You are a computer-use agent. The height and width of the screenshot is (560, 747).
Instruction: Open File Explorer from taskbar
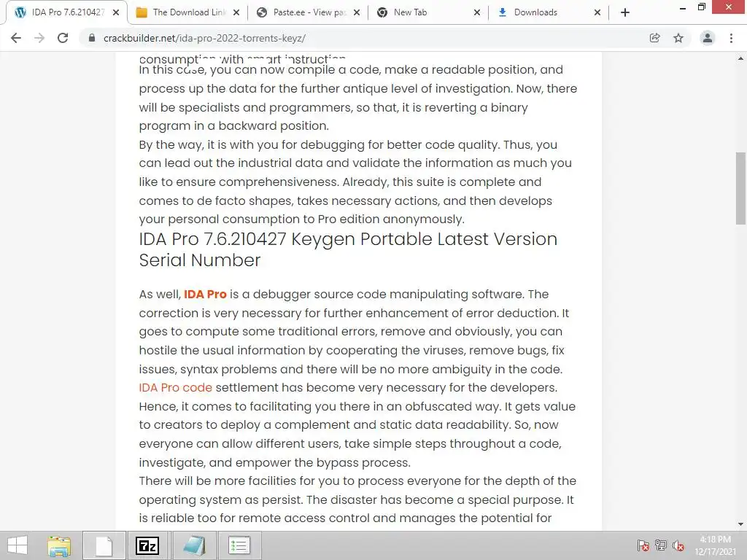pos(59,545)
